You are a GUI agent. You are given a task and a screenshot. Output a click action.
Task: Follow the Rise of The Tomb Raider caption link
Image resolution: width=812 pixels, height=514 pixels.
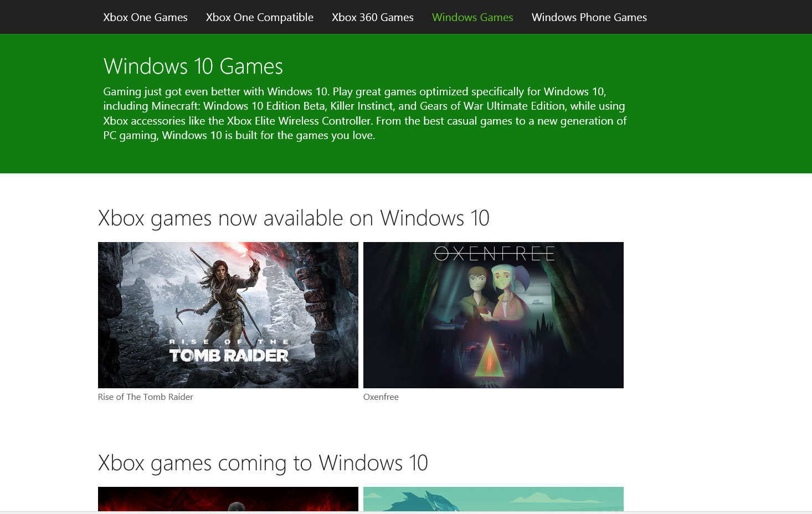[146, 397]
